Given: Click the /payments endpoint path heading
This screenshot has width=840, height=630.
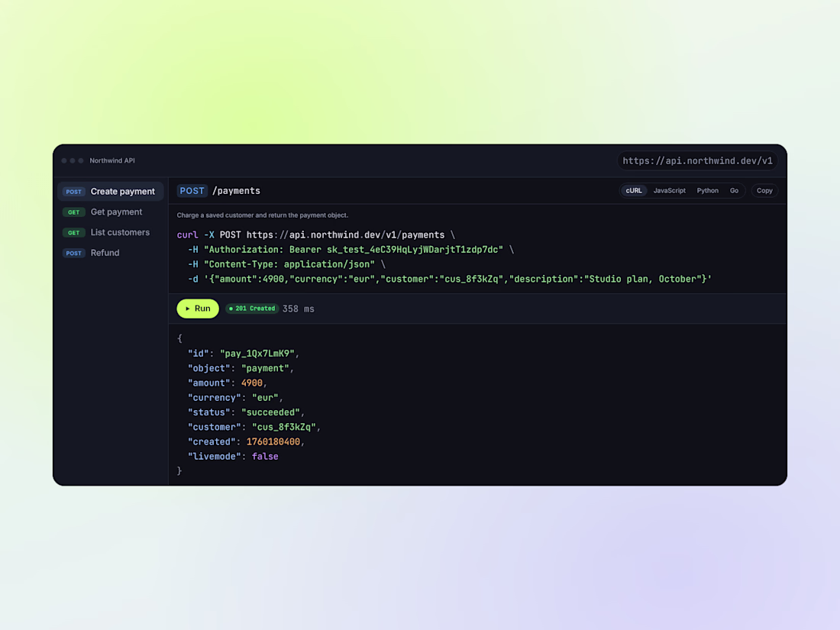Looking at the screenshot, I should point(236,191).
